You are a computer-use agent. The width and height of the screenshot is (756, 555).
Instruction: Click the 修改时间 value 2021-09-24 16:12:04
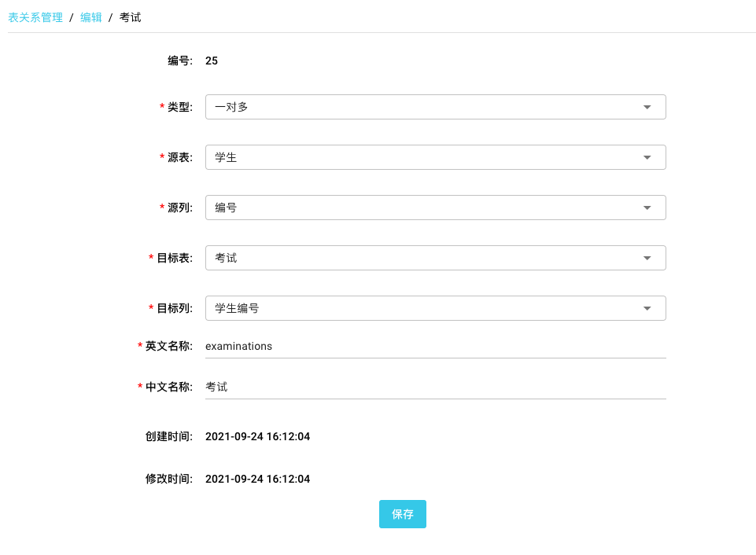[x=257, y=479]
